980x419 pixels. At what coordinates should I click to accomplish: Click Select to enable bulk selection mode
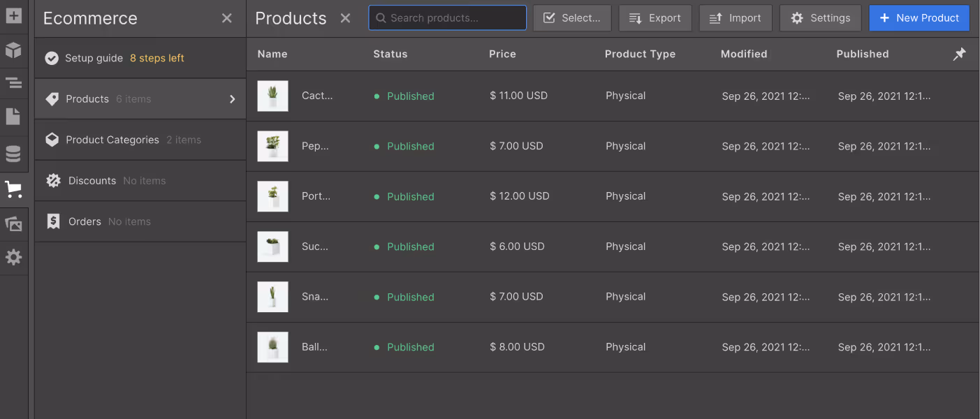coord(572,17)
